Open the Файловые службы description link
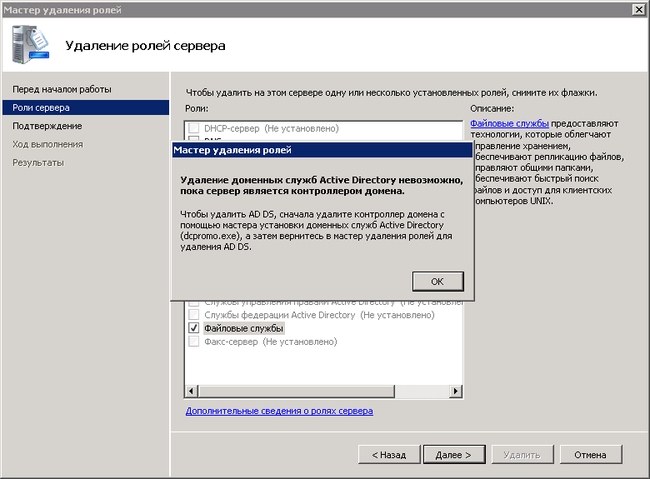Viewport: 650px width, 479px height. tap(509, 124)
